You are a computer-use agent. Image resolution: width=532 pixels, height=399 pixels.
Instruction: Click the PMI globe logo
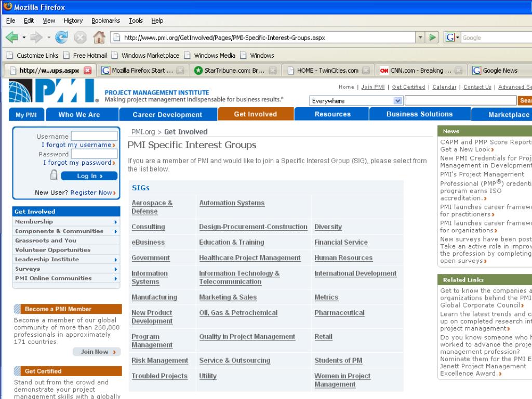[21, 90]
